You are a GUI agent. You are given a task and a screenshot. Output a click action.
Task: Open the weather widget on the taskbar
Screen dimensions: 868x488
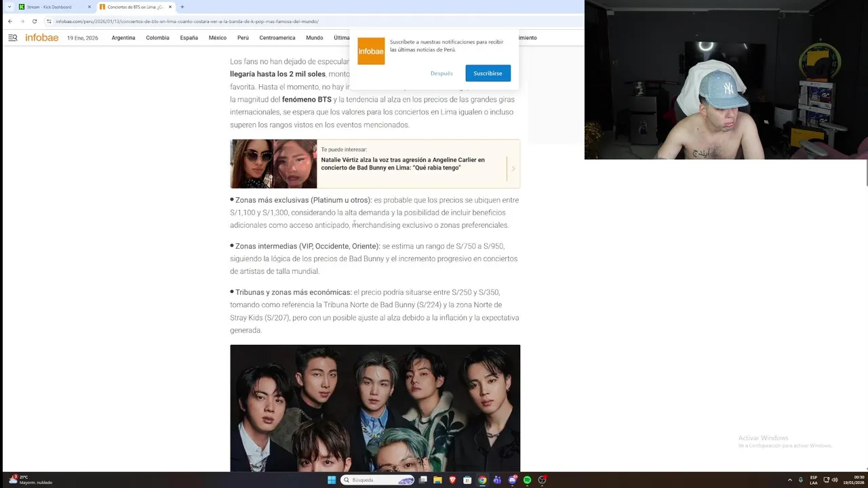[x=31, y=480]
